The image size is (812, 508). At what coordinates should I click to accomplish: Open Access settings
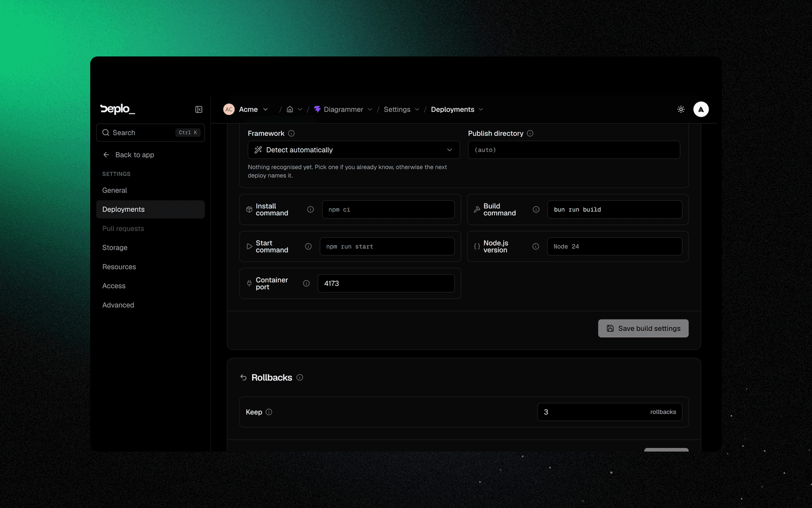tap(150, 286)
